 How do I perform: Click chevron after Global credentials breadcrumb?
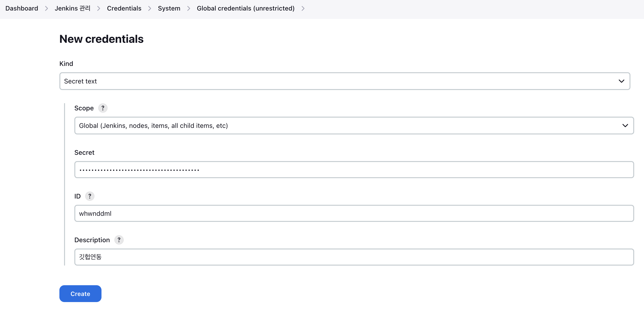coord(303,8)
